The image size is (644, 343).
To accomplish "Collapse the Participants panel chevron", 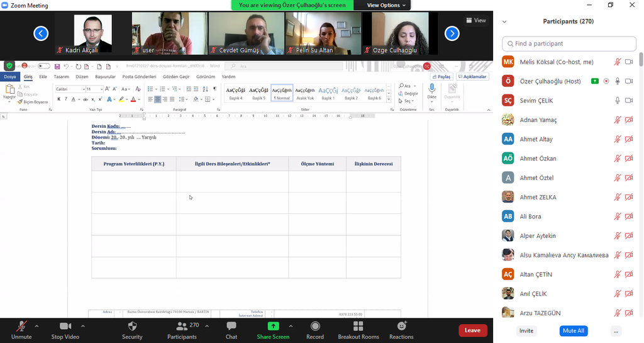I will (x=505, y=22).
